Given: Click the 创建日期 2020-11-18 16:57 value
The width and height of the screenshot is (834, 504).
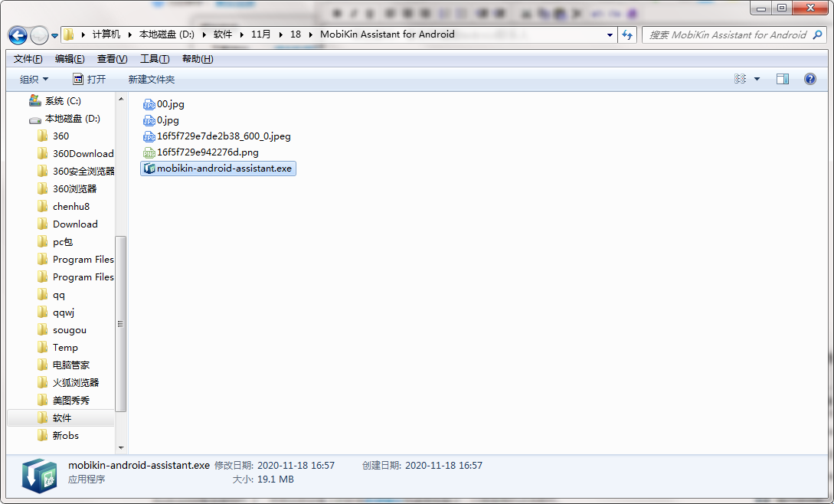Looking at the screenshot, I should [443, 466].
